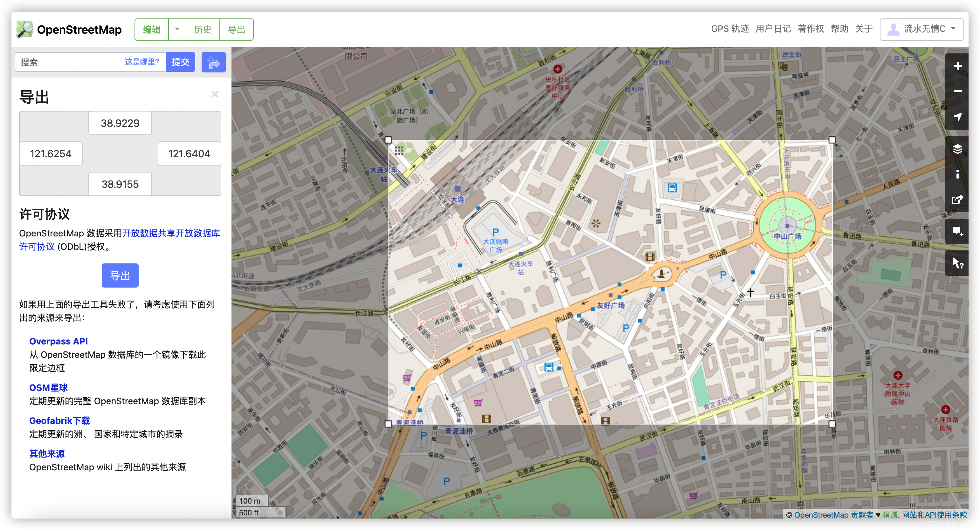Close the 导出 sidebar panel
Screen dimensions: 980x530
tap(215, 94)
